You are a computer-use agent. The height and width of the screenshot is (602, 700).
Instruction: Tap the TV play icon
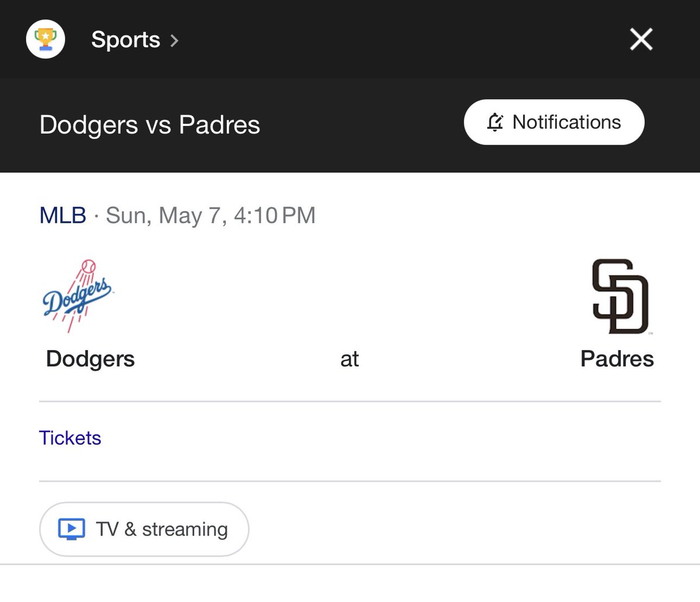point(72,529)
